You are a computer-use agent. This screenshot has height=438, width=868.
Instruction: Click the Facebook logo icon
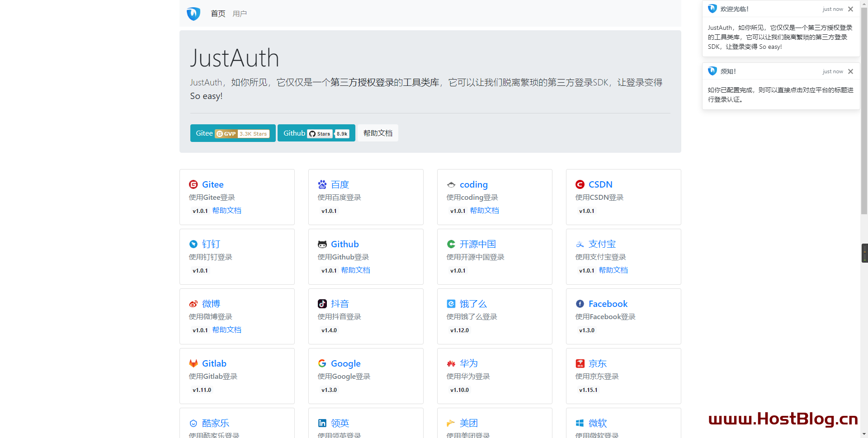580,304
